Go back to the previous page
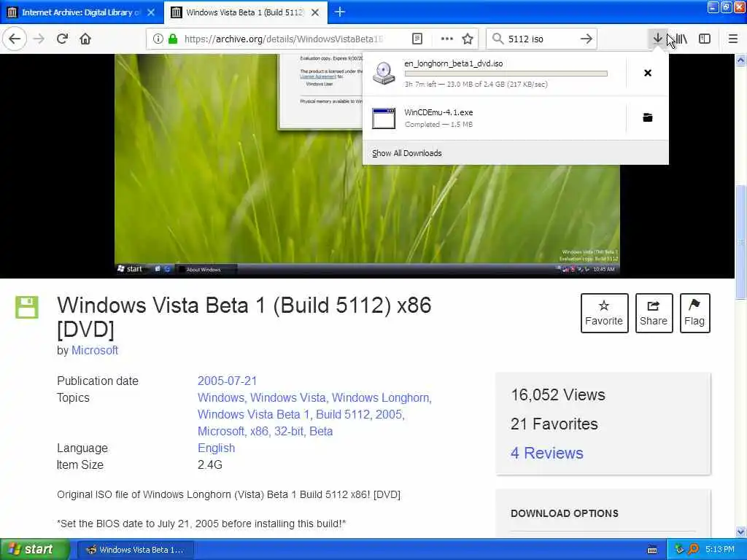The height and width of the screenshot is (560, 747). (15, 39)
